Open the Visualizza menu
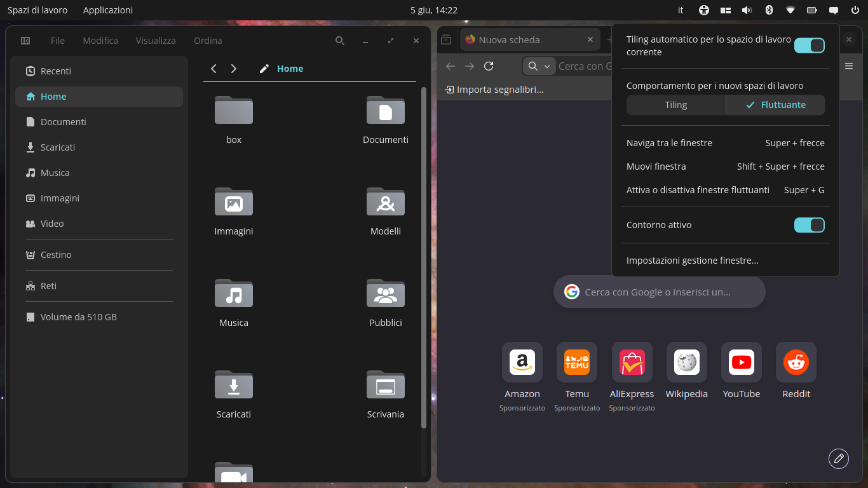 [156, 41]
